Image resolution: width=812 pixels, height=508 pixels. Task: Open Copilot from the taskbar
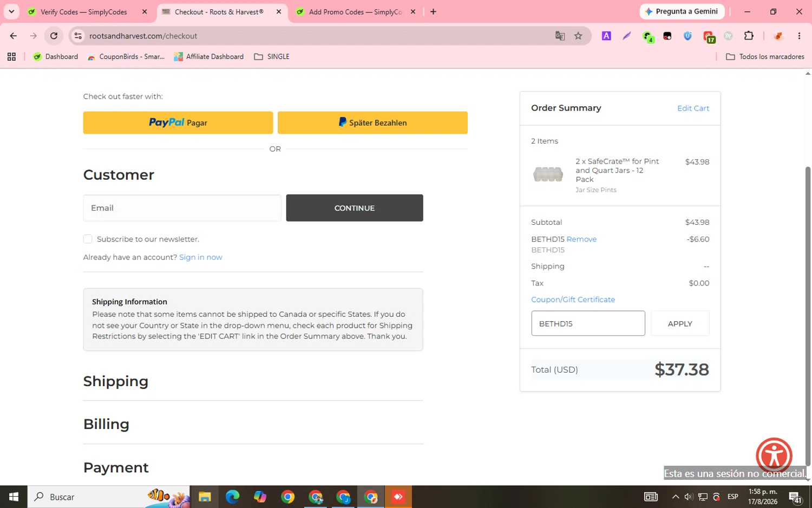(x=260, y=497)
